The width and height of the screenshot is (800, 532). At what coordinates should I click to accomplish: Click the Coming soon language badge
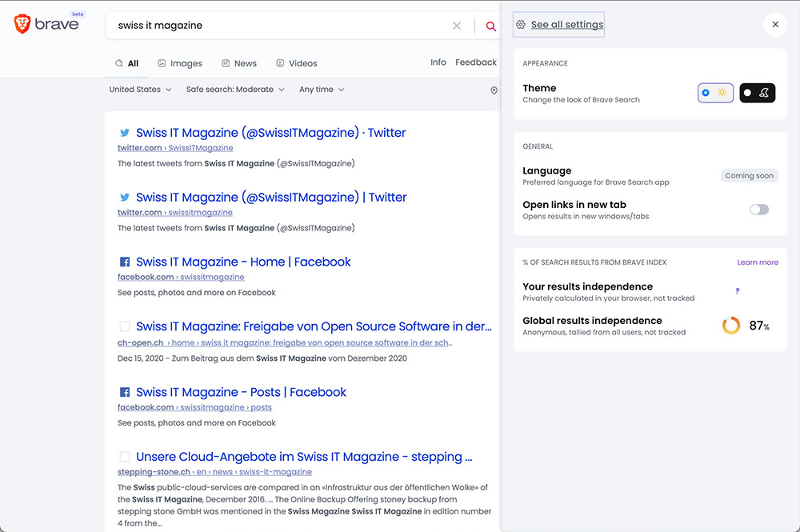click(749, 175)
